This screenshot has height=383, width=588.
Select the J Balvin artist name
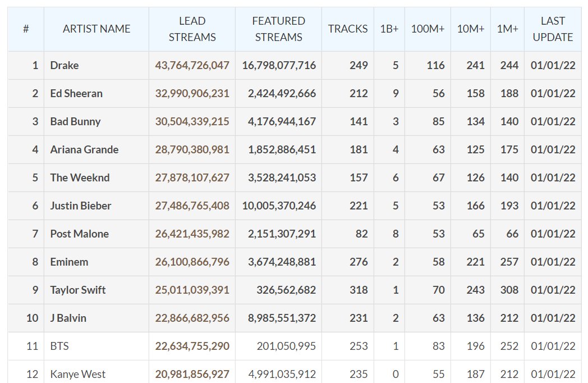tap(68, 318)
